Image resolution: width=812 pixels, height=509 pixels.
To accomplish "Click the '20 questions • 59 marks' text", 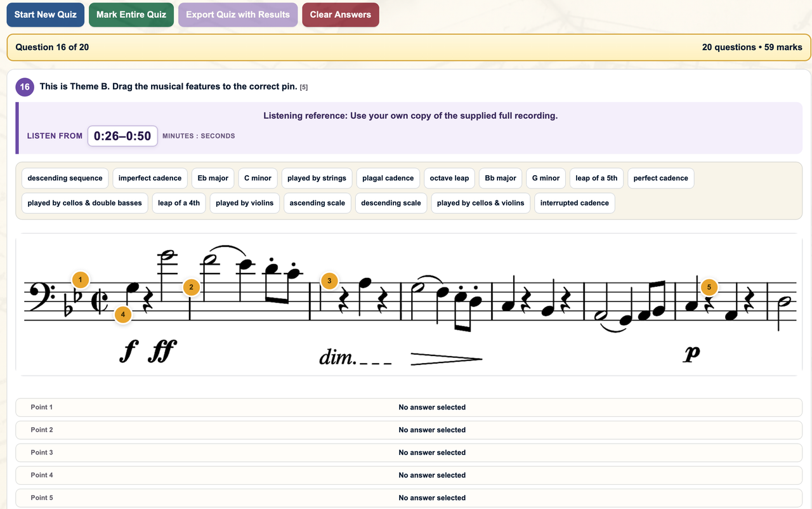I will click(x=752, y=47).
